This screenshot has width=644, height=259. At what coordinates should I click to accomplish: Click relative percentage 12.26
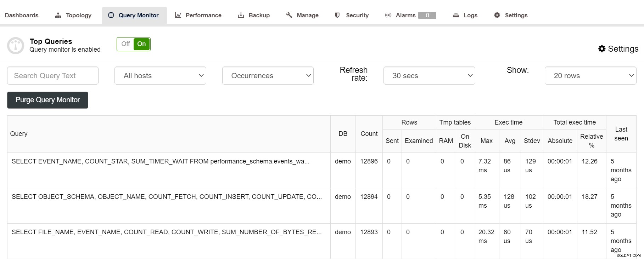click(589, 161)
